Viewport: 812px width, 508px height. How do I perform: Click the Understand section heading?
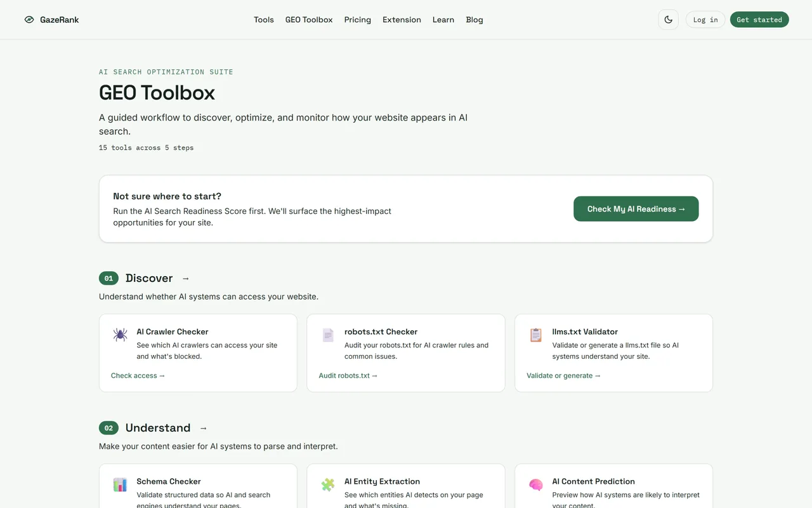158,428
